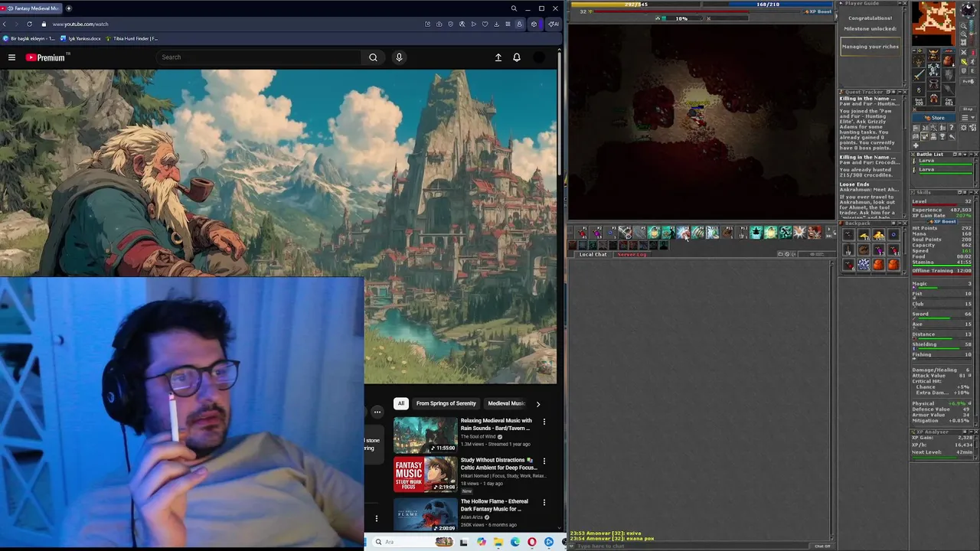
Task: Close the Player Guide panel
Action: point(905,3)
